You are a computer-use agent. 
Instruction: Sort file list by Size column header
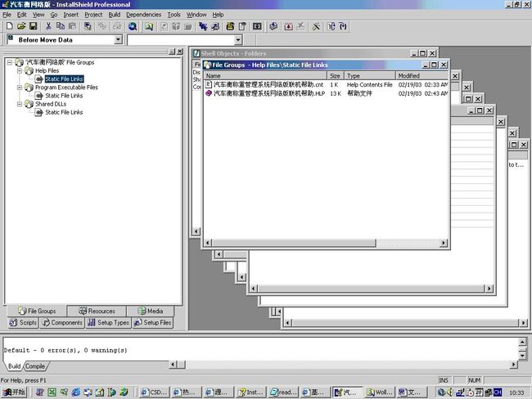pos(336,75)
